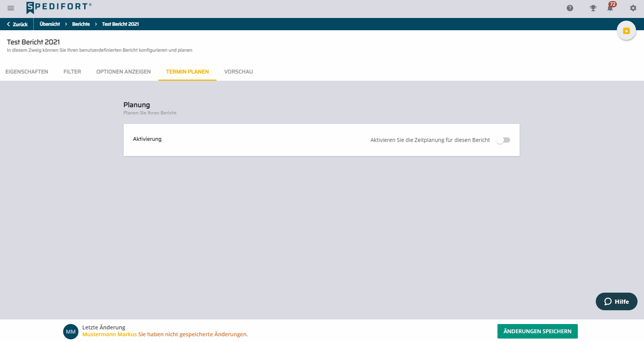Click the Spedifort logo
644x342 pixels.
[x=59, y=8]
